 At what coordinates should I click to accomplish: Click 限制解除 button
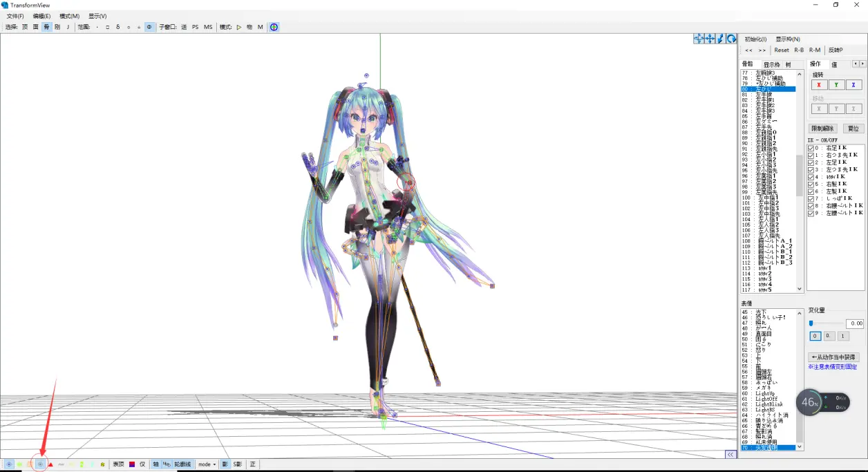(x=823, y=129)
